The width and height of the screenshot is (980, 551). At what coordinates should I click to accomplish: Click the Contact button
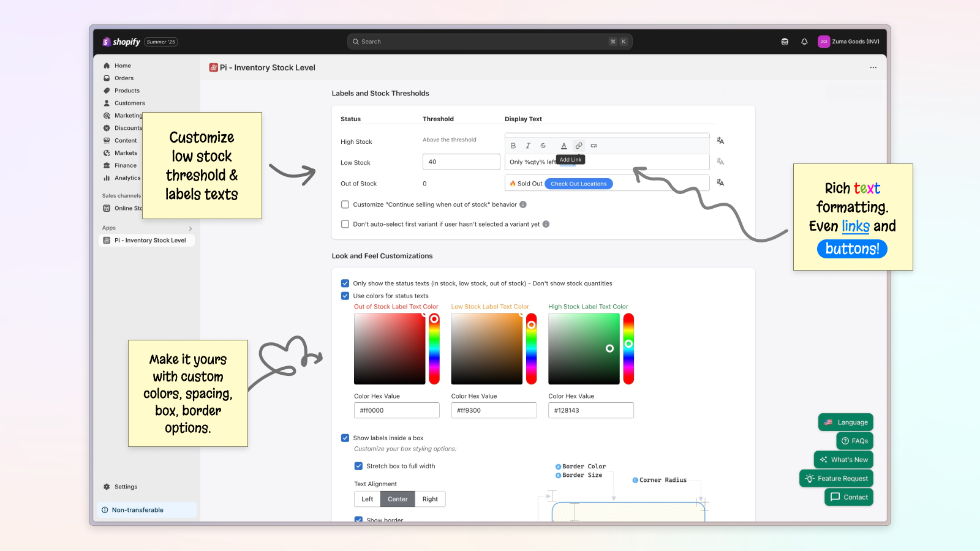pyautogui.click(x=849, y=497)
